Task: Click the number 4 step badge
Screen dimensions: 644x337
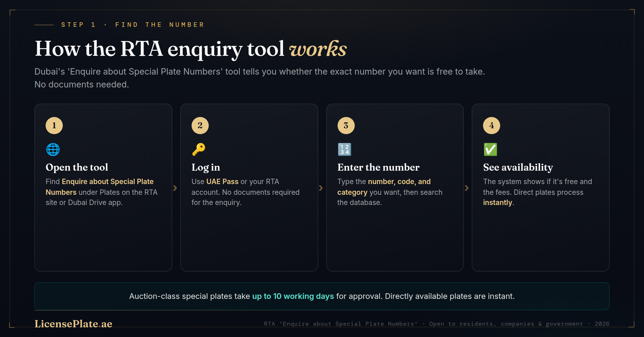Action: coord(492,125)
